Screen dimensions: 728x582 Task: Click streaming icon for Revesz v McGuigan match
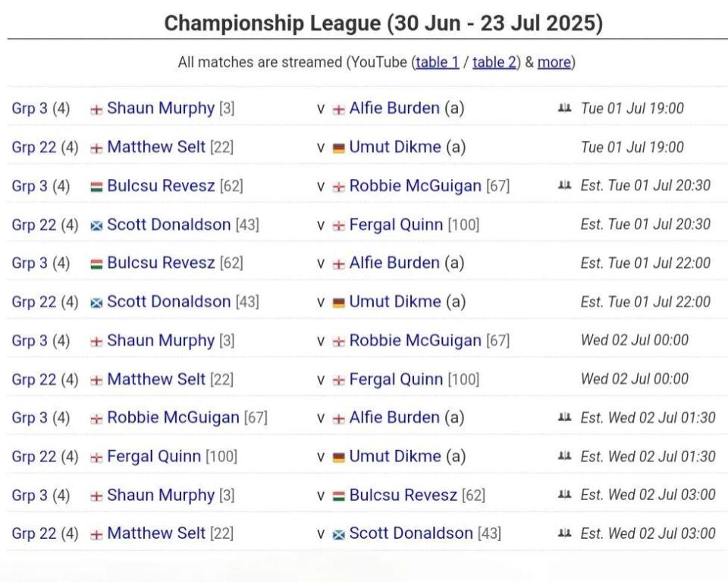(564, 185)
